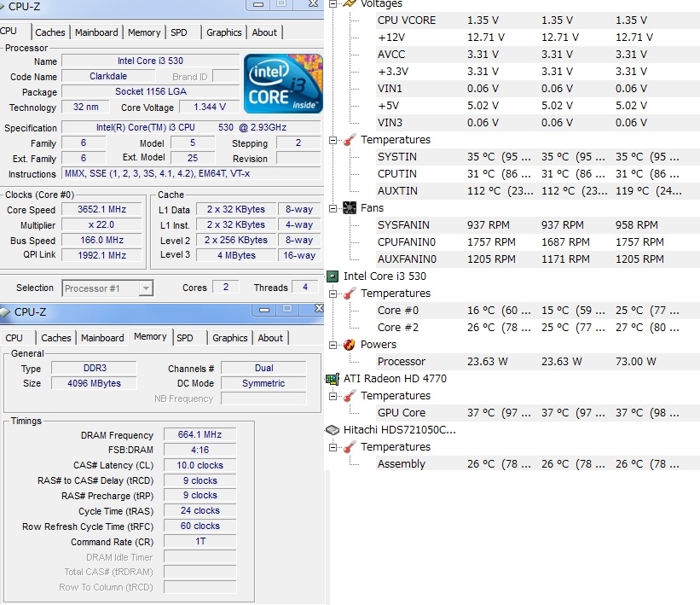The height and width of the screenshot is (605, 700).
Task: Open Graphics tab in lower CPU-Z window
Action: tap(229, 338)
